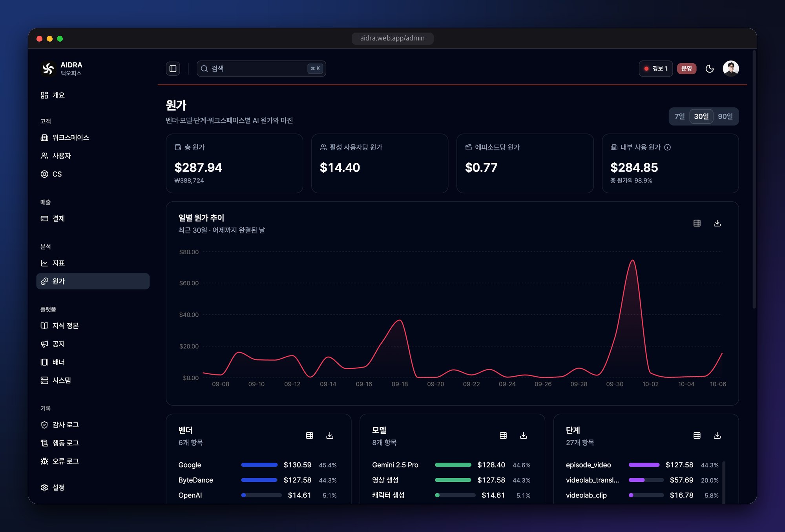Screen dimensions: 785x532
Task: Switch to dark mode moon icon
Action: [710, 69]
